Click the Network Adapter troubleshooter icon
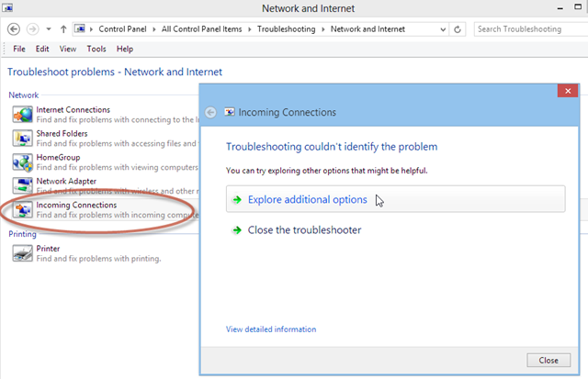The image size is (588, 379). click(22, 186)
